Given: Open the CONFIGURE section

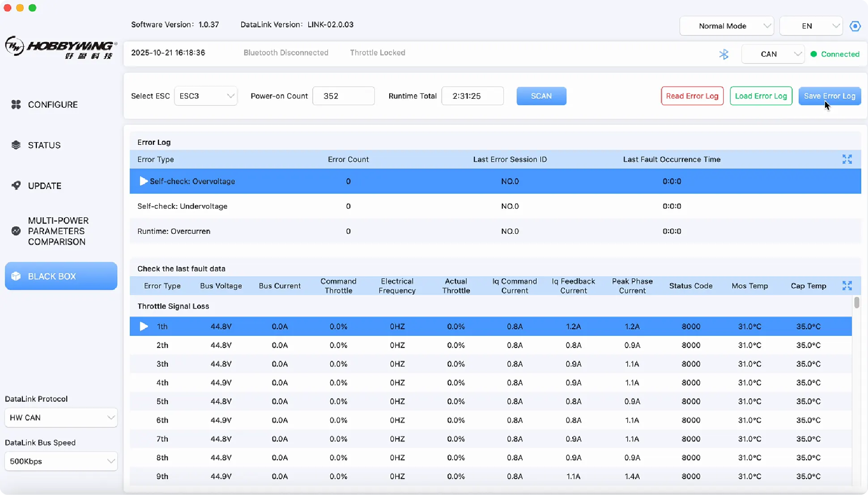Looking at the screenshot, I should (x=52, y=105).
